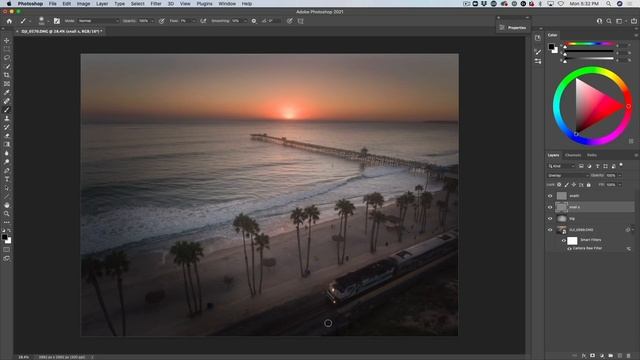Delete layer using trash icon
The image size is (640, 360).
pos(629,356)
